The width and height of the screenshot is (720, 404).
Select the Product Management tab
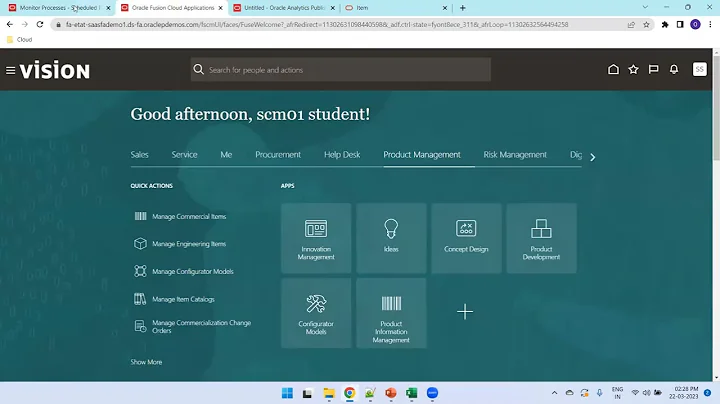[x=422, y=155]
